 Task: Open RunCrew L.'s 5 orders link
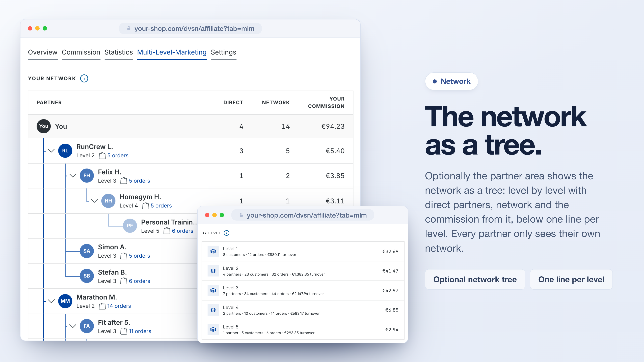point(118,155)
